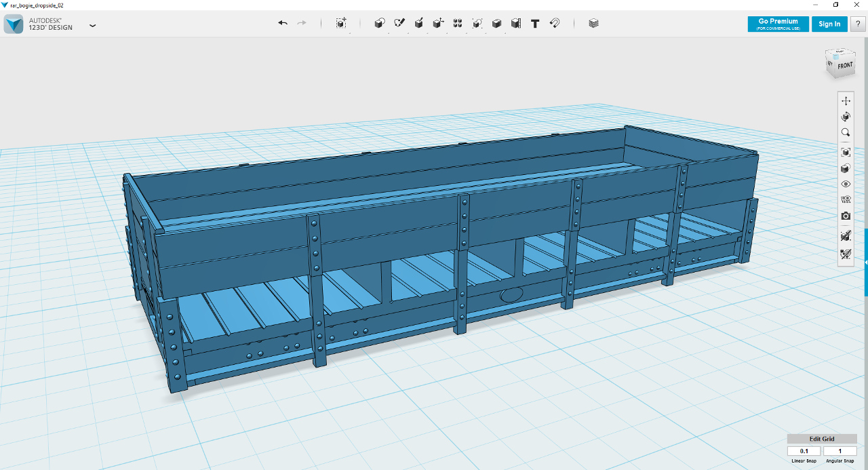This screenshot has width=868, height=470.
Task: Click the top face of view cube
Action: coord(840,52)
